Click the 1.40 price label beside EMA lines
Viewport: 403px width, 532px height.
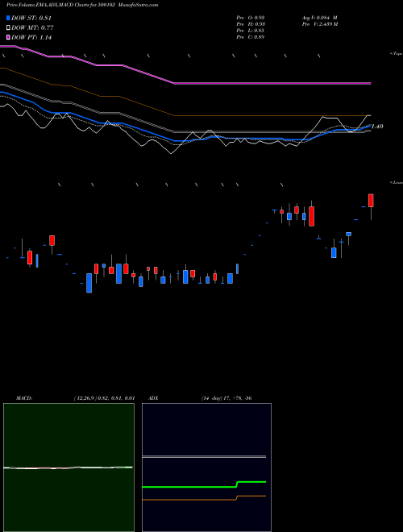pos(377,127)
